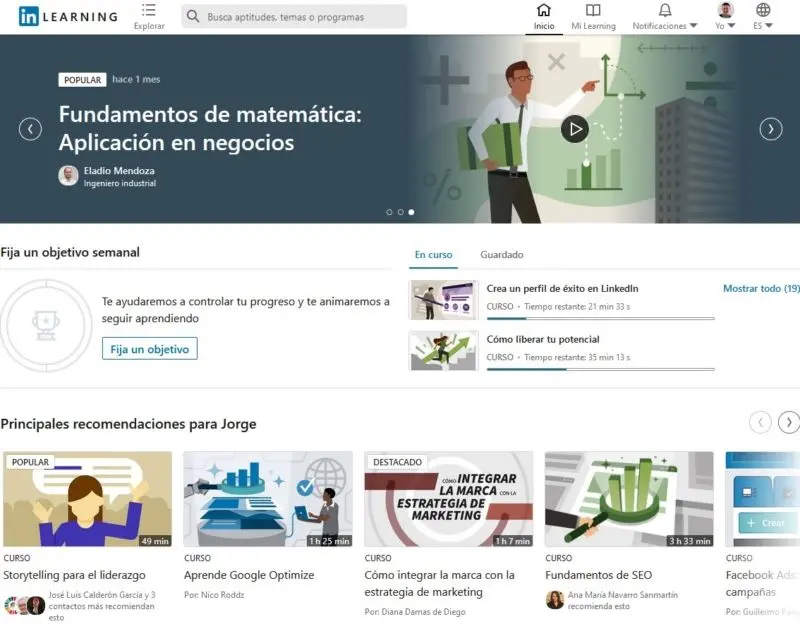Expand the Notificaciones dropdown arrow
This screenshot has width=800, height=631.
tap(691, 25)
